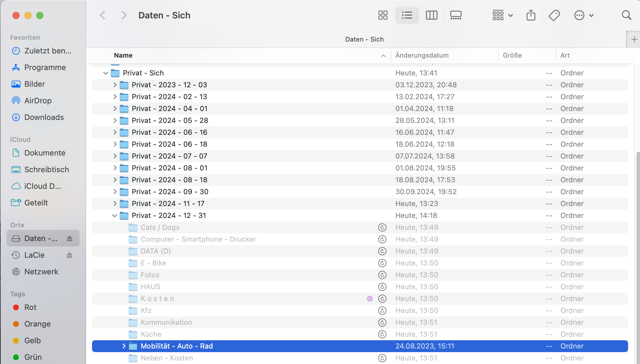
Task: Click the Share toolbar icon
Action: coord(531,15)
